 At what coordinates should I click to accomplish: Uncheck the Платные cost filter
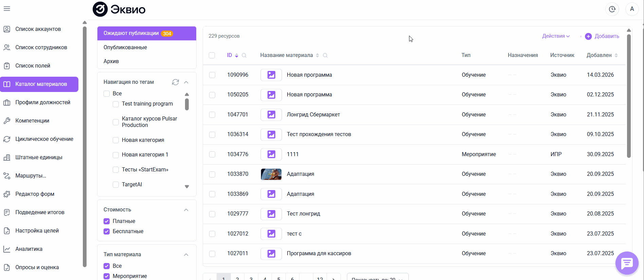(x=107, y=221)
